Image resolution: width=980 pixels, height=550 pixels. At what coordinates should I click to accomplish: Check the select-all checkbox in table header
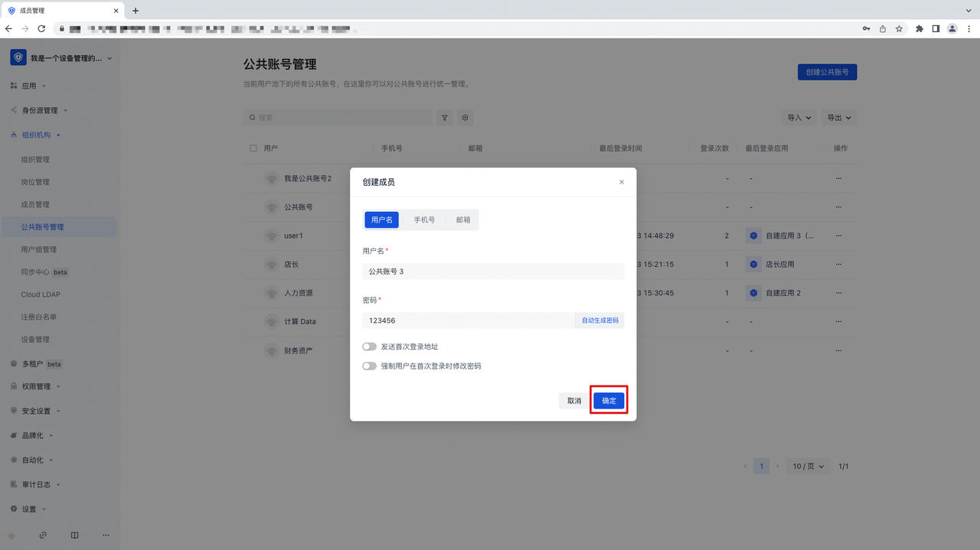click(253, 148)
